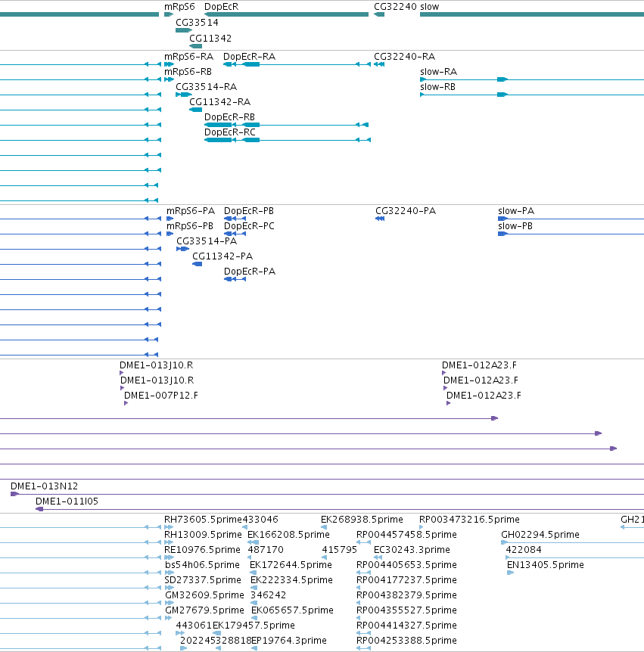Click the RP004414327.5prime EST label
The image size is (644, 652).
click(406, 626)
